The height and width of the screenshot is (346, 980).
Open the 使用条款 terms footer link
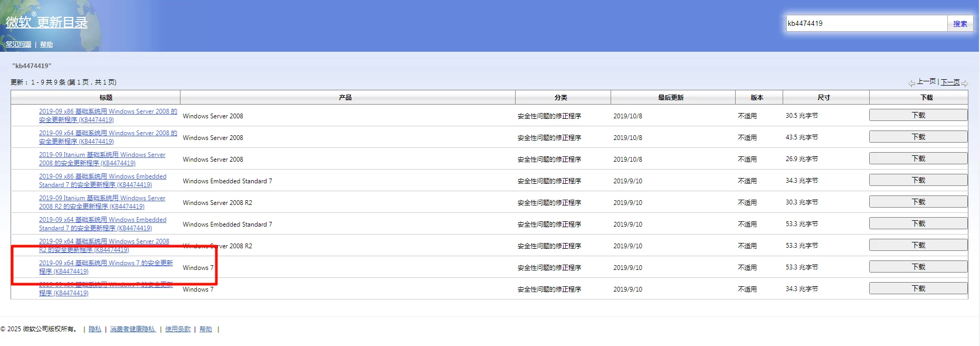coord(178,329)
